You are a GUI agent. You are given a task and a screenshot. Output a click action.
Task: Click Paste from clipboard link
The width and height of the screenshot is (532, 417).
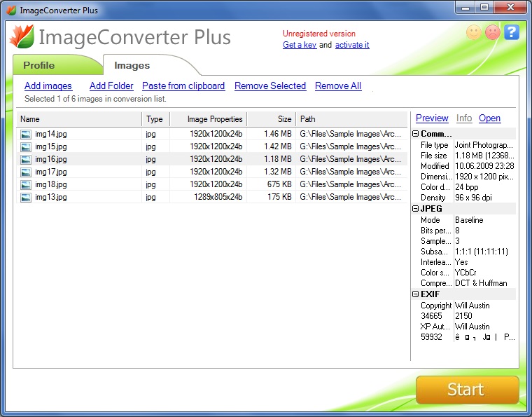coord(183,86)
